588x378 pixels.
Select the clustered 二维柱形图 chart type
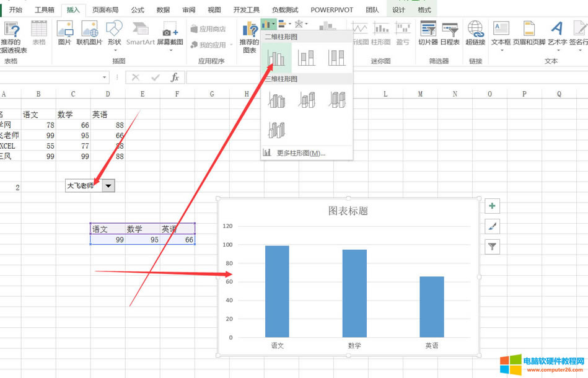[276, 57]
